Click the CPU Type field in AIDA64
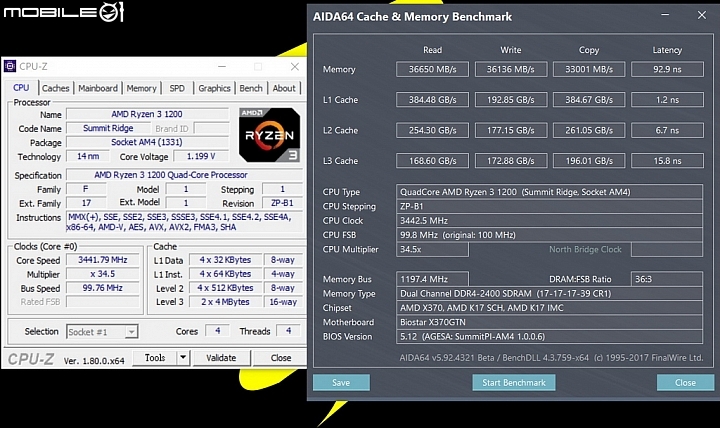This screenshot has width=720, height=428. [549, 192]
